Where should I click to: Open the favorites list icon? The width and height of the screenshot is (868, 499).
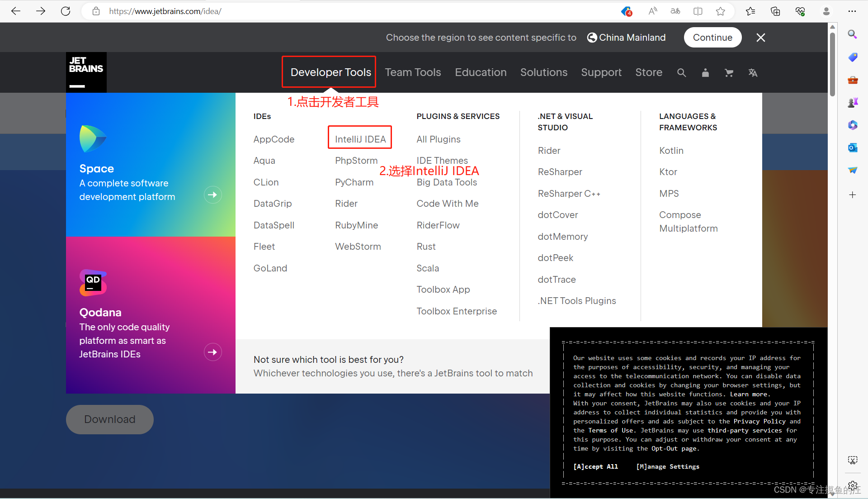point(750,11)
